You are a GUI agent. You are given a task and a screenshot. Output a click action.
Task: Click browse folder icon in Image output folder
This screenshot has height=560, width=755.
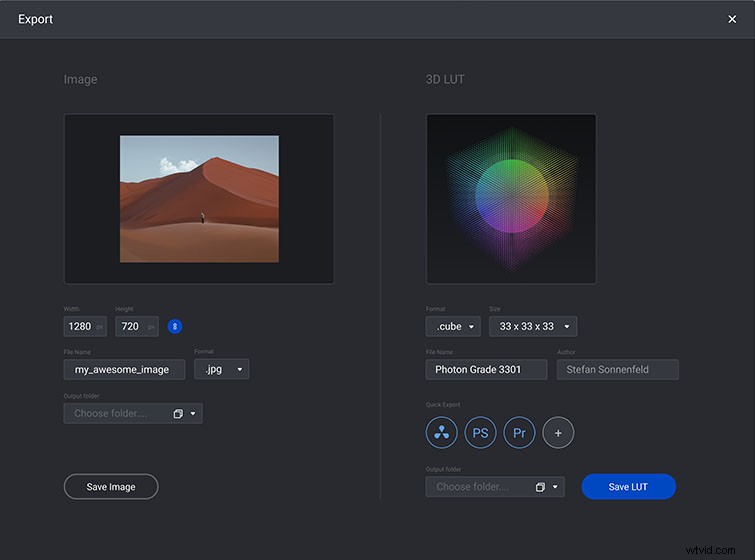coord(178,414)
